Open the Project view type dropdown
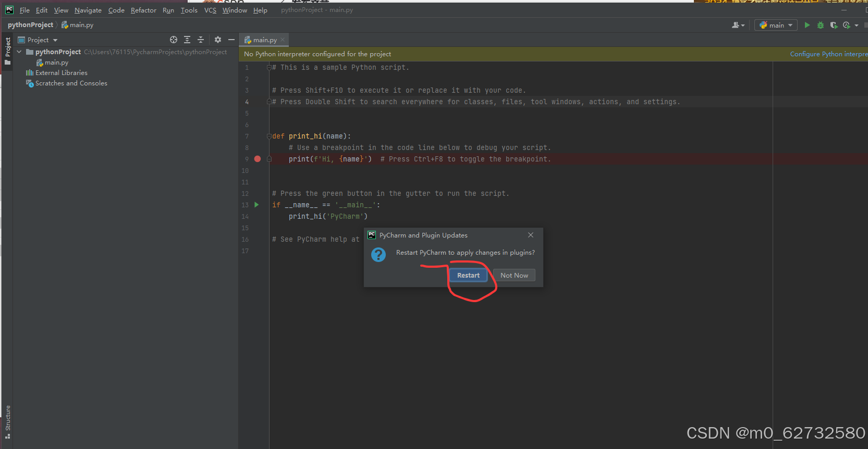868x449 pixels. pyautogui.click(x=38, y=40)
